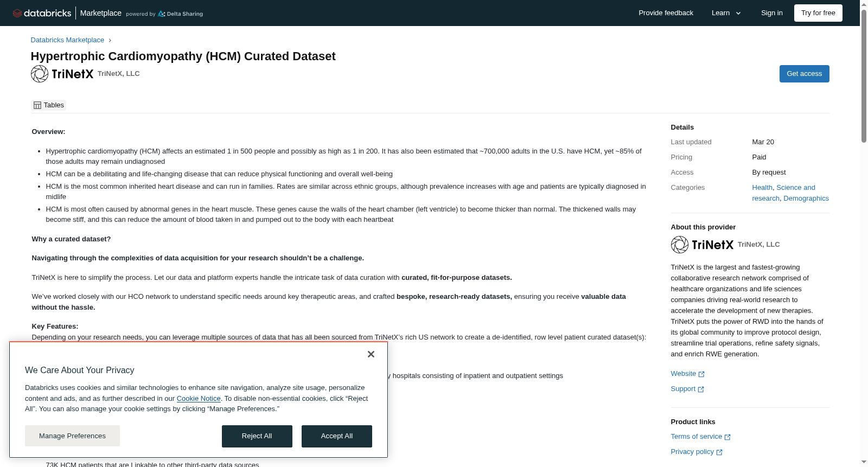Click the TriNetX logo under the title
Screen dimensions: 868x467
tap(62, 74)
